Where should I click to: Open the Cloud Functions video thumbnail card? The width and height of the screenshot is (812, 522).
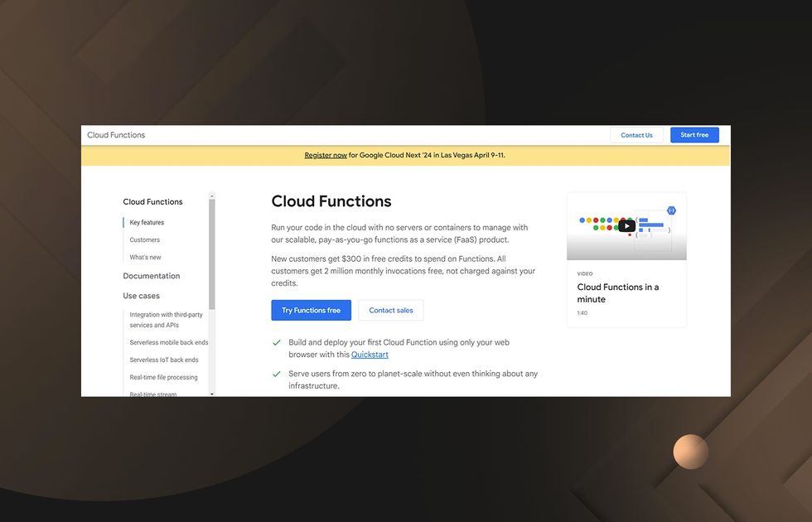[x=626, y=260]
